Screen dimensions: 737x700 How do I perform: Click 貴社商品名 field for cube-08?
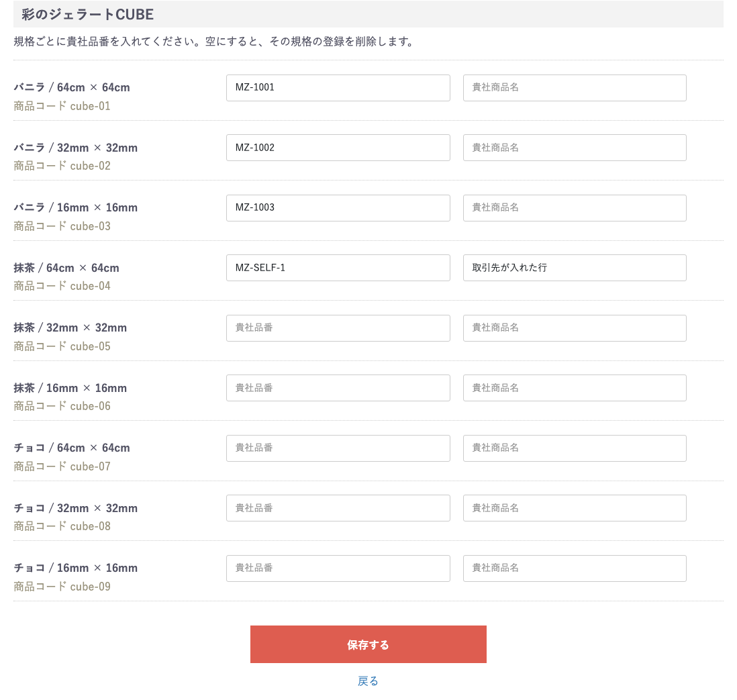click(x=575, y=508)
